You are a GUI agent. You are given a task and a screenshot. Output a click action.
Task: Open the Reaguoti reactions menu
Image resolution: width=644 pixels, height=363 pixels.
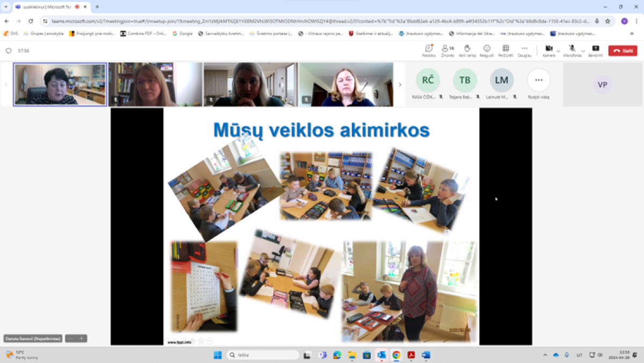coord(487,50)
